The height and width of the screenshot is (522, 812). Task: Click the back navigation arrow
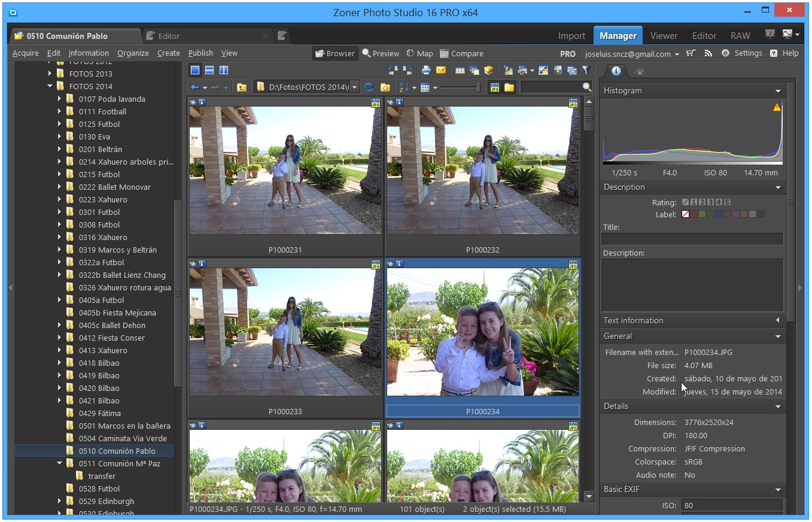tap(195, 87)
